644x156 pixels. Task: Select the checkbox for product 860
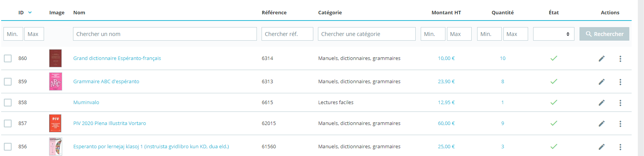pos(8,58)
